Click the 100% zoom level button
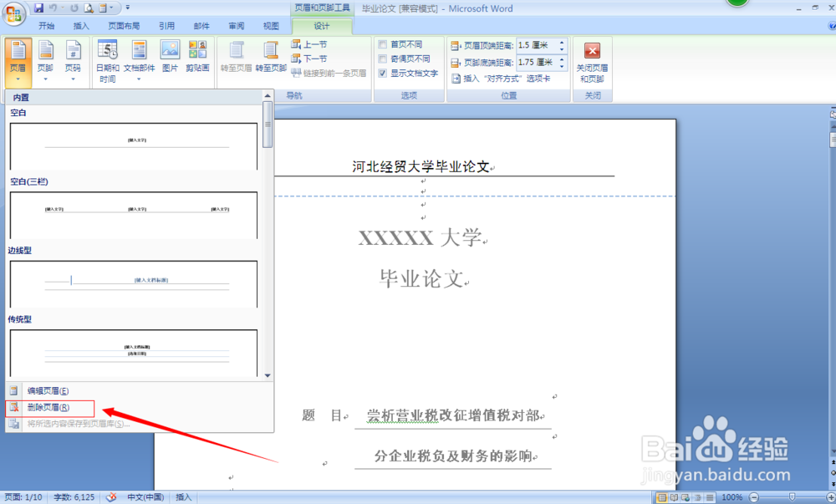 click(x=731, y=497)
